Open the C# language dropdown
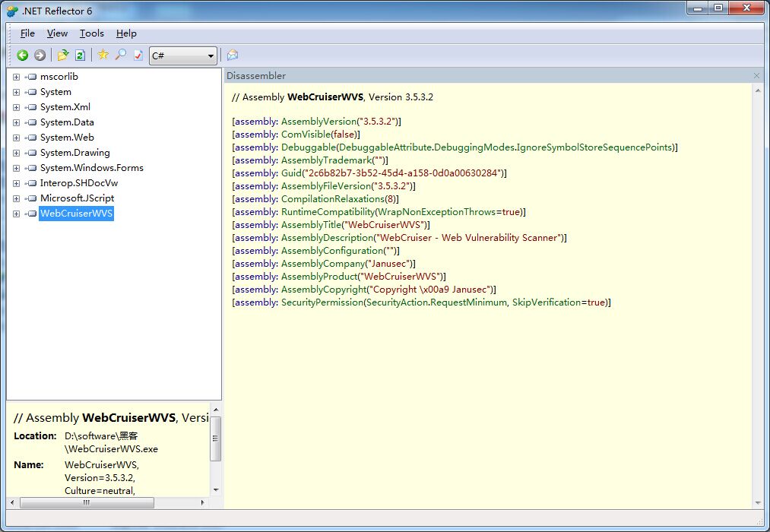Viewport: 770px width, 532px height. pos(183,55)
